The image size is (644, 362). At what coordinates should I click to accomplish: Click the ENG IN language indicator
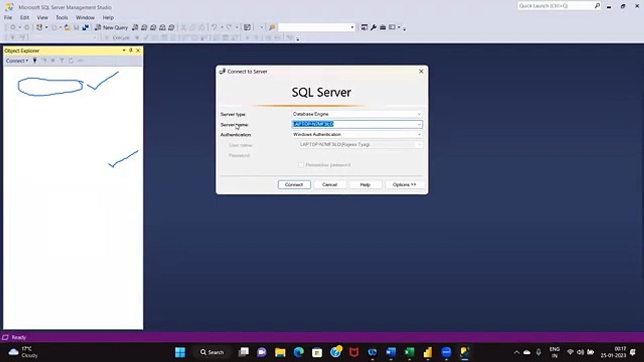click(x=554, y=352)
